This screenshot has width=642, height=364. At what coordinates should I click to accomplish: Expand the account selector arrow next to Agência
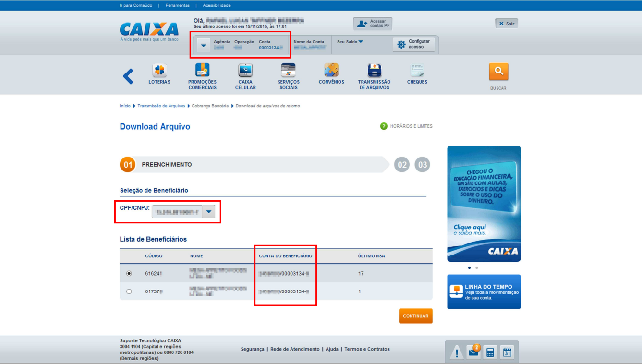204,45
